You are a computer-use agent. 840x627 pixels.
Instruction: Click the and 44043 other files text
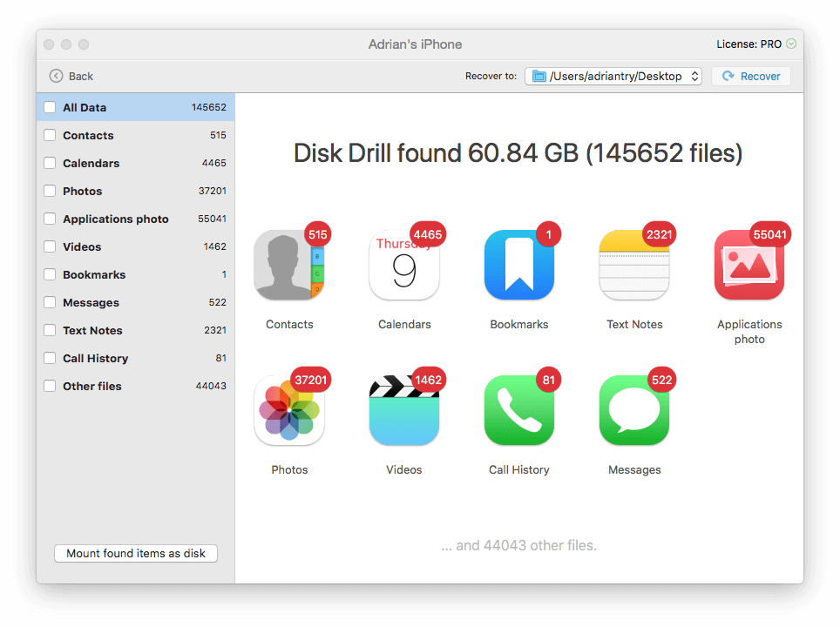(518, 545)
